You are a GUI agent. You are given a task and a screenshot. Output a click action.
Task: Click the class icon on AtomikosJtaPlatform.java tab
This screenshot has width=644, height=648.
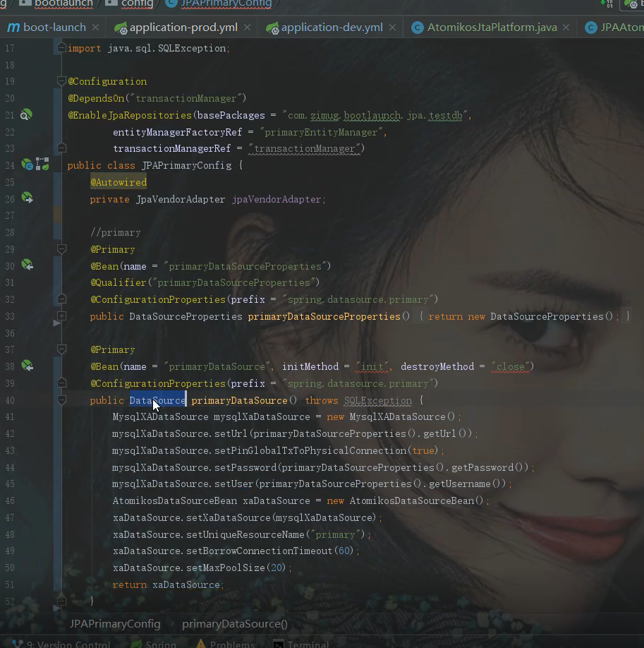point(417,28)
